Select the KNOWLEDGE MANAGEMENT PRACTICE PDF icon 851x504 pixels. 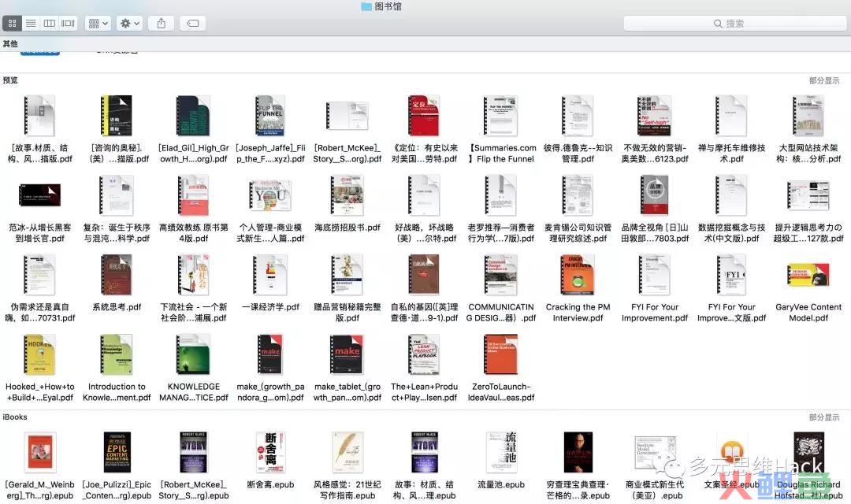click(x=194, y=355)
